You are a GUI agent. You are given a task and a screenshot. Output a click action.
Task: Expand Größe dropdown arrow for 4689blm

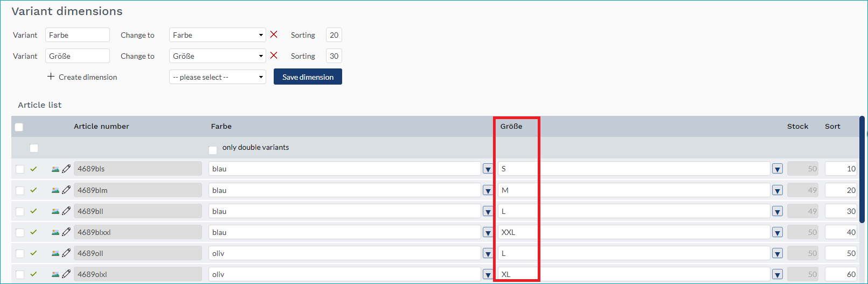point(777,190)
